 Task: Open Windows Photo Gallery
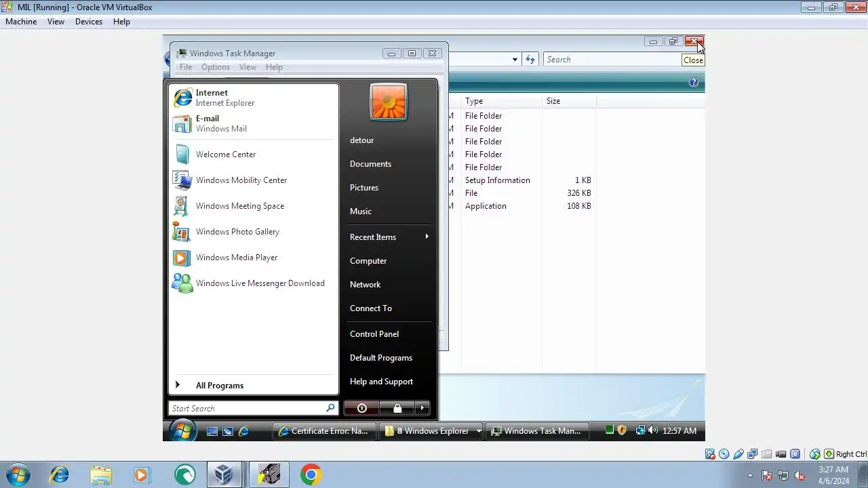click(253, 232)
